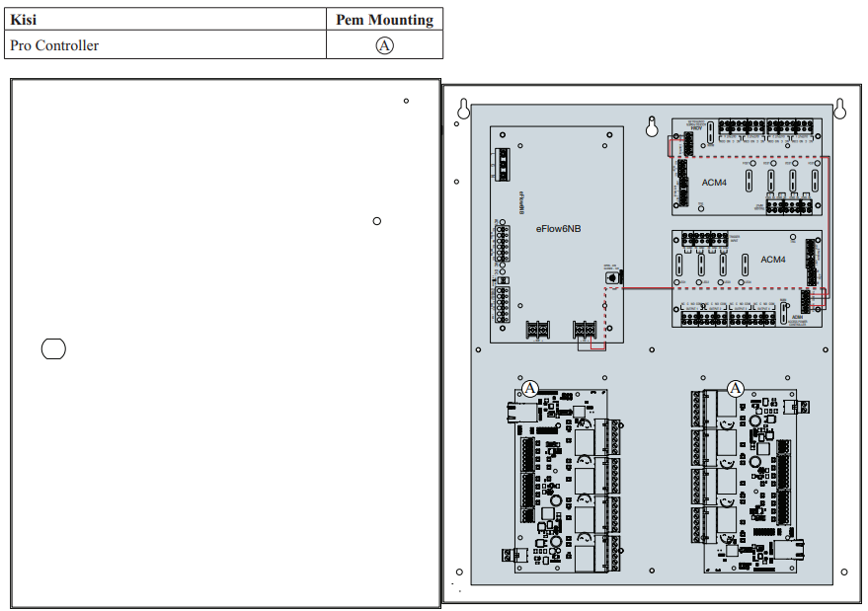The image size is (868, 611).
Task: Click the Pro Controller table cell
Action: pos(166,44)
